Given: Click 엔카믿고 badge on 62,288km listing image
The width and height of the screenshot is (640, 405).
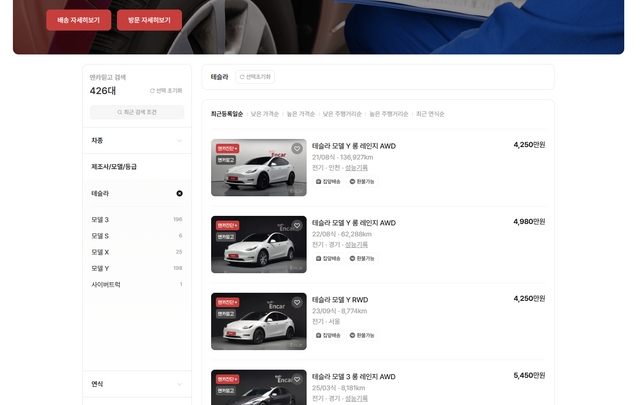Looking at the screenshot, I should [x=226, y=237].
